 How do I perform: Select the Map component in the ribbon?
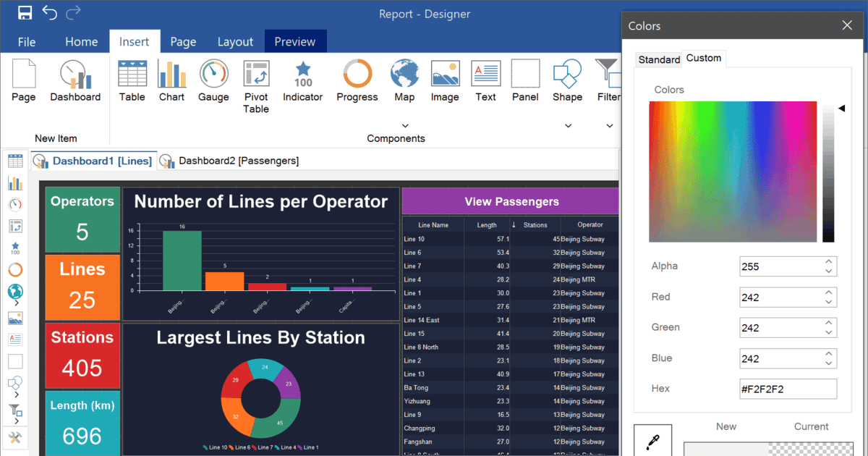click(x=404, y=80)
